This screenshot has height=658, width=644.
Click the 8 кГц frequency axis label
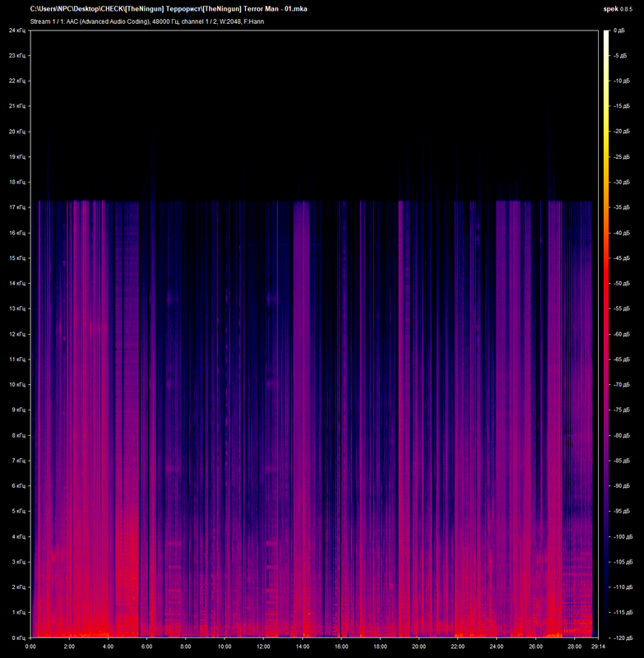[18, 435]
